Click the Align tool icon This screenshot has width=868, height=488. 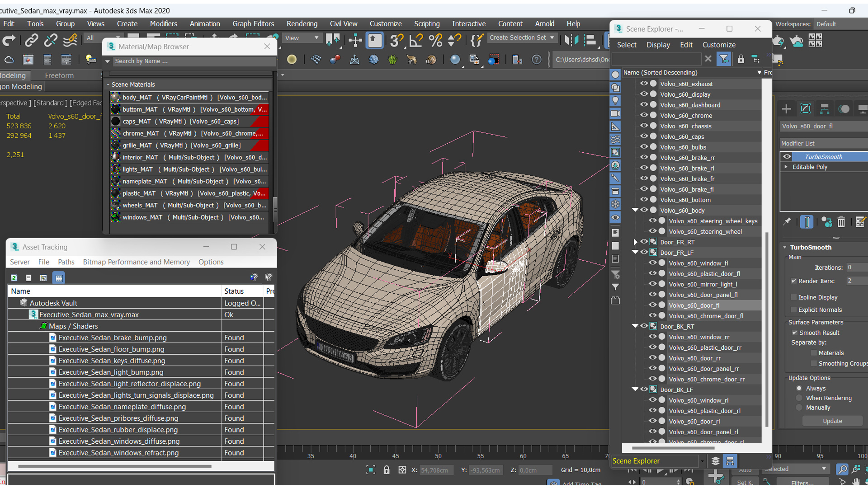[590, 41]
